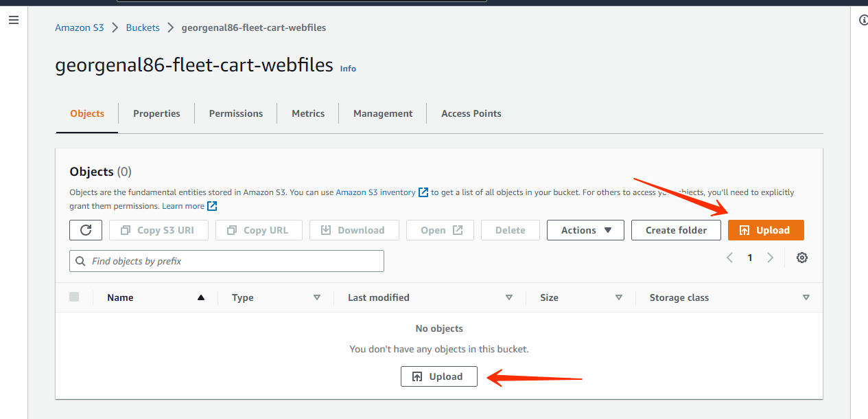Image resolution: width=868 pixels, height=419 pixels.
Task: Sort by Type column arrow
Action: click(317, 297)
